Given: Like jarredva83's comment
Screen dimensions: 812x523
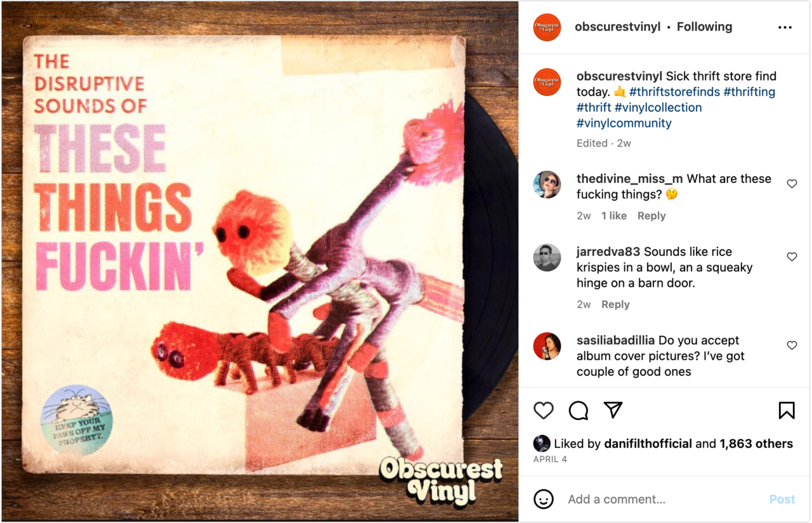Looking at the screenshot, I should [792, 256].
